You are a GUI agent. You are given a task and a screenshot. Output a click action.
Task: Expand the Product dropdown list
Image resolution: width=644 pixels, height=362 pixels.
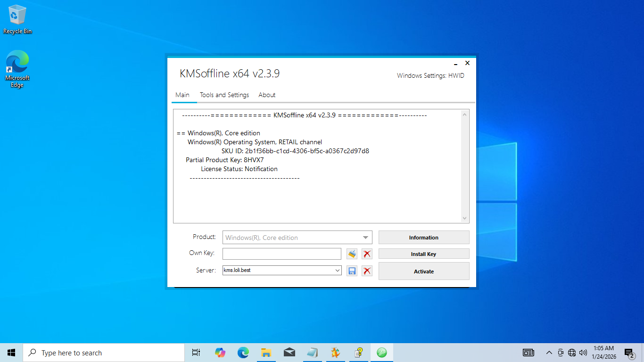tap(365, 238)
